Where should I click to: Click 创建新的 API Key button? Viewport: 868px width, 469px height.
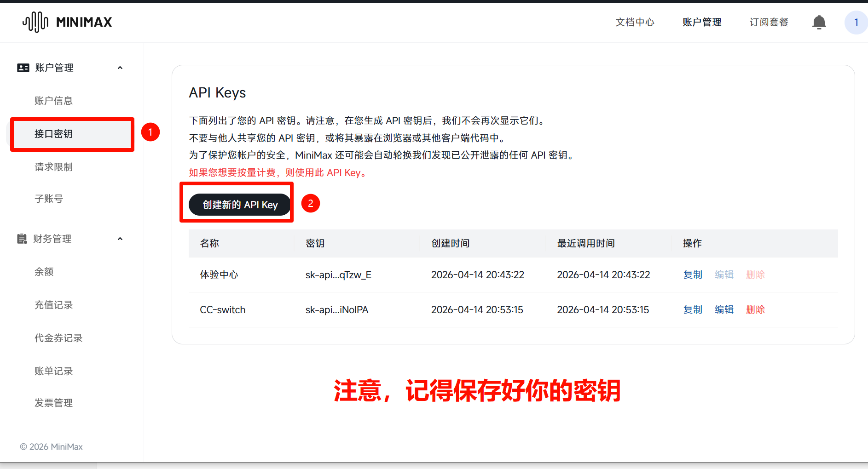(x=240, y=205)
